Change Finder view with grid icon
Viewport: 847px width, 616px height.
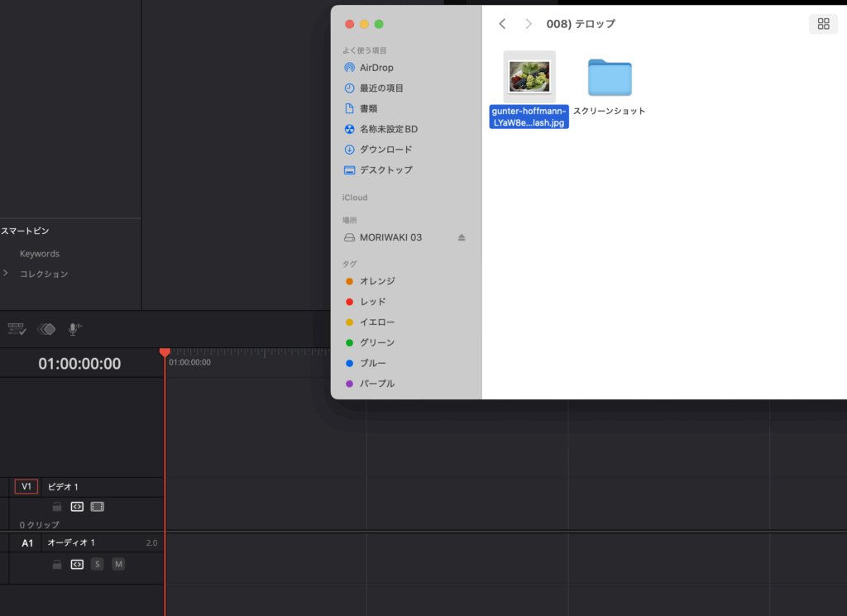click(823, 24)
